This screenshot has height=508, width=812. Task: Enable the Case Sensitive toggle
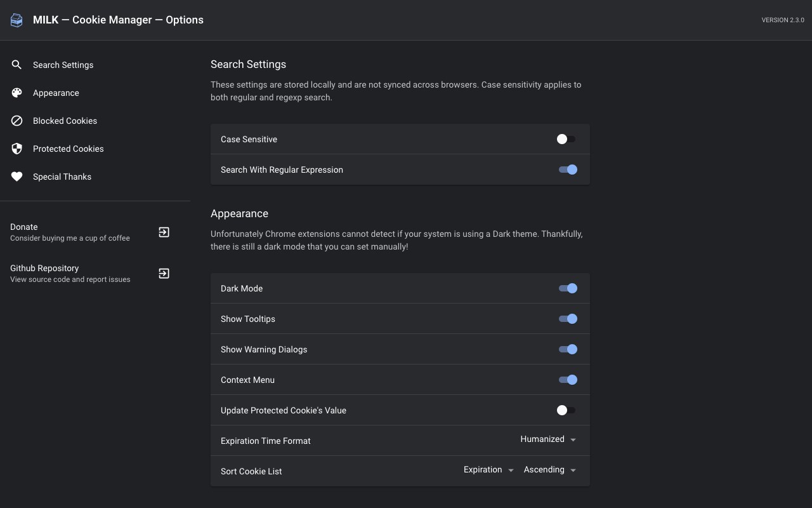[x=566, y=139]
